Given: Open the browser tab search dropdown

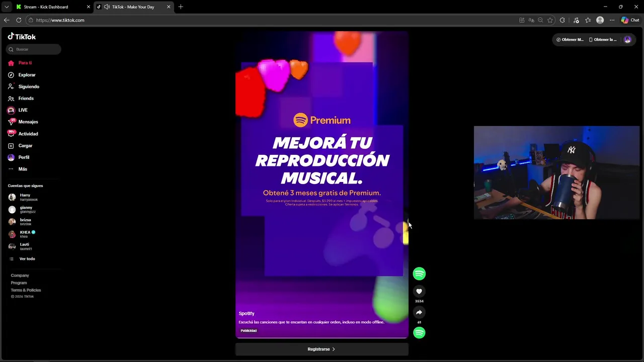Looking at the screenshot, I should tap(7, 7).
